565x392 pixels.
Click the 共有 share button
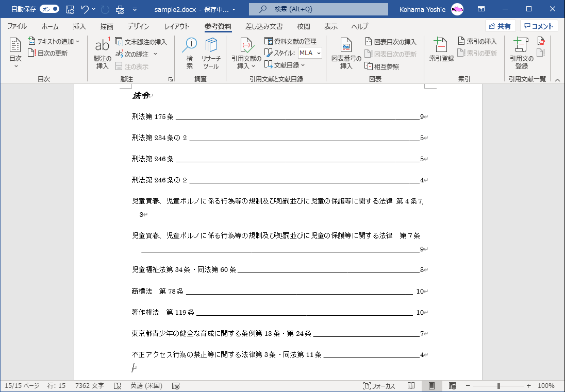pyautogui.click(x=500, y=26)
